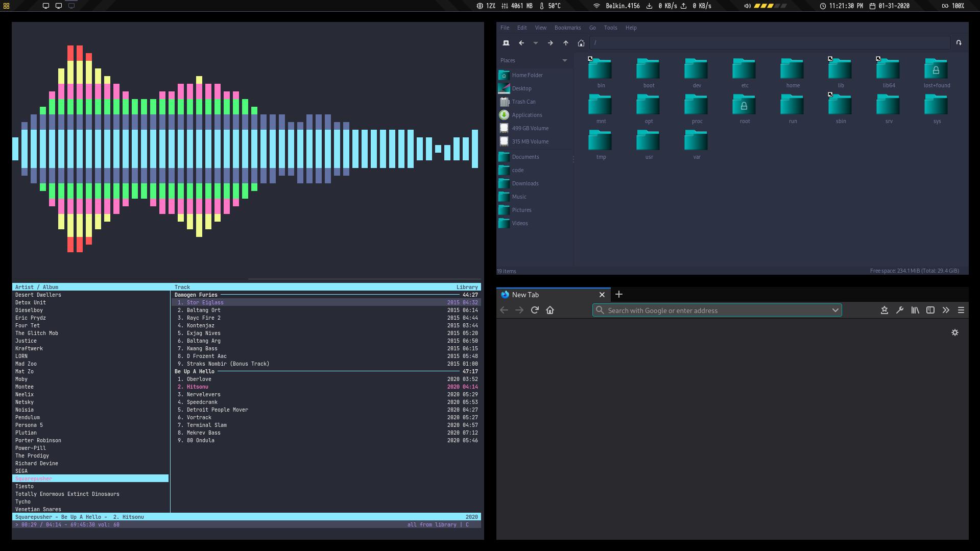Screen dimensions: 980x551
Task: Open 499 GB Volume
Action: pos(535,128)
